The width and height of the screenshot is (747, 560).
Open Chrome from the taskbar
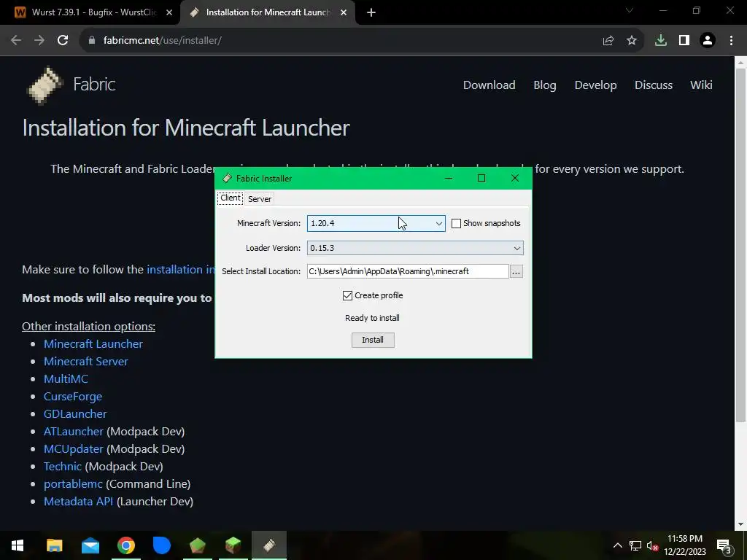[x=125, y=545]
